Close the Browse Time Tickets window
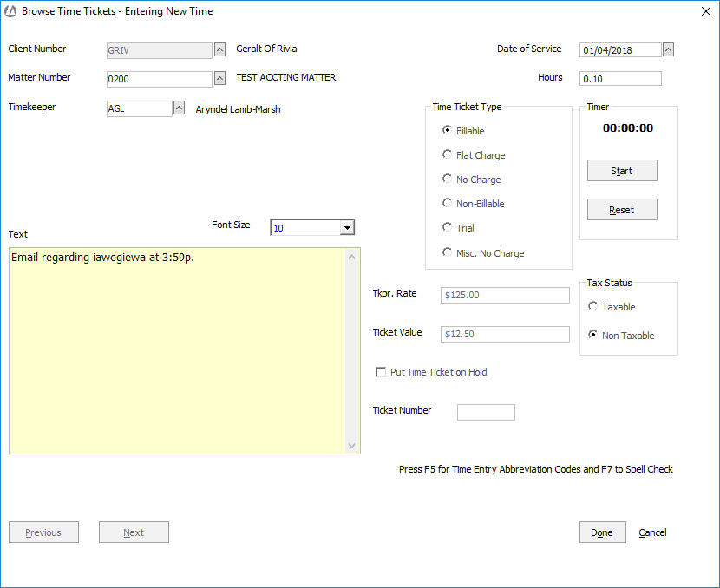This screenshot has width=720, height=588. click(706, 11)
